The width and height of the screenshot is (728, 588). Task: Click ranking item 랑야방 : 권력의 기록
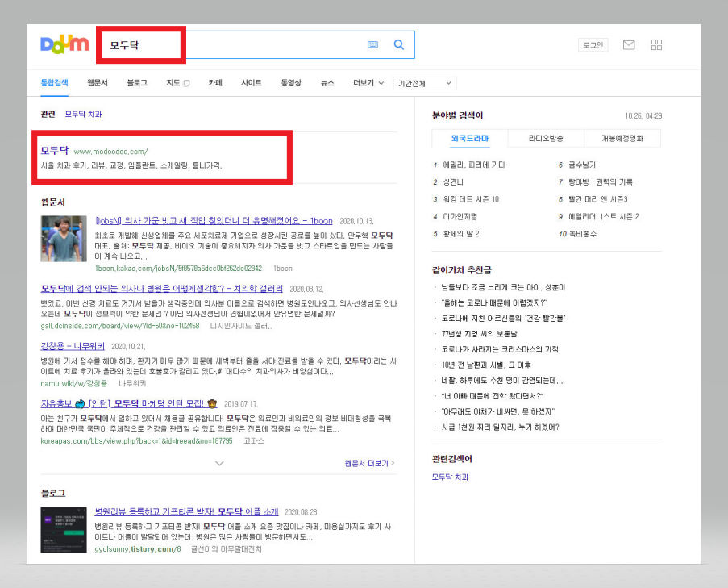point(601,182)
